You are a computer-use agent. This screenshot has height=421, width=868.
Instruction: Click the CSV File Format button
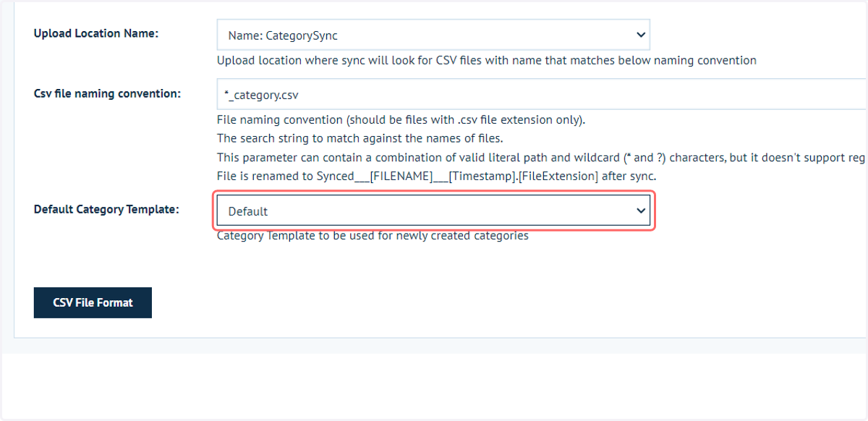click(93, 302)
